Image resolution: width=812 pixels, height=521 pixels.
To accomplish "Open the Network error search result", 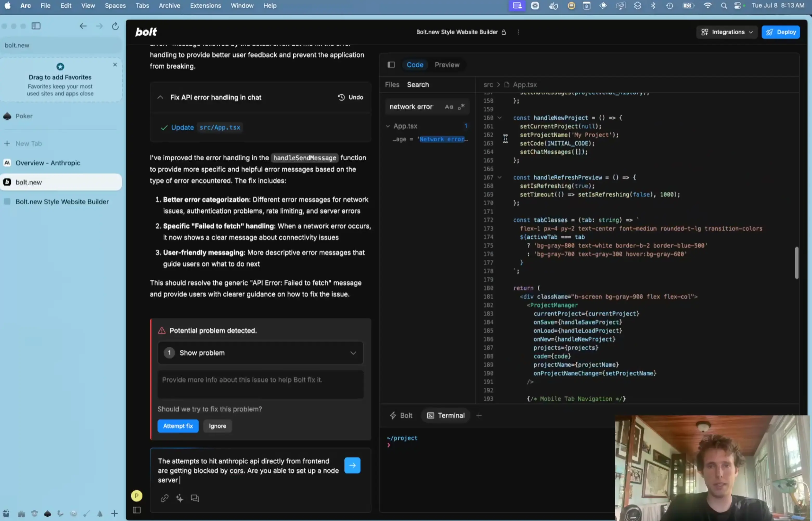I will pyautogui.click(x=430, y=139).
